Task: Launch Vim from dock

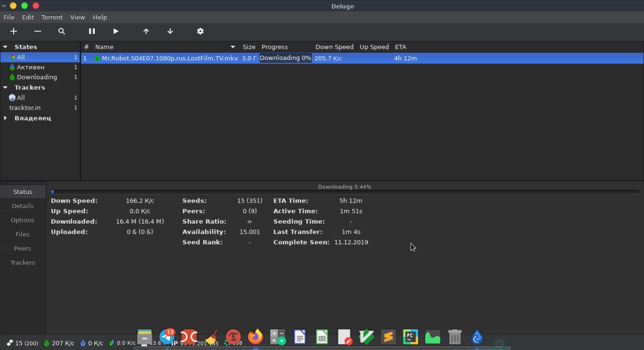Action: point(366,337)
